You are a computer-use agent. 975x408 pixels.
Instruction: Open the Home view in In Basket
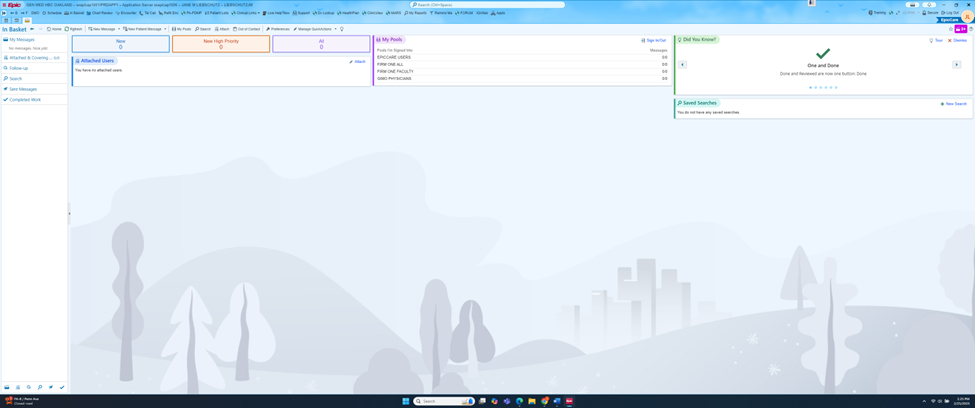click(x=54, y=29)
